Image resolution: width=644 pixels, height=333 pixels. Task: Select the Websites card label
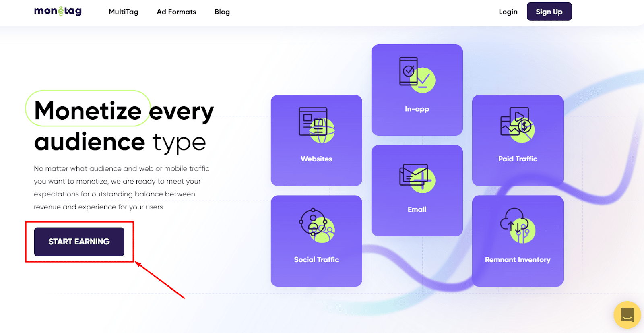316,159
